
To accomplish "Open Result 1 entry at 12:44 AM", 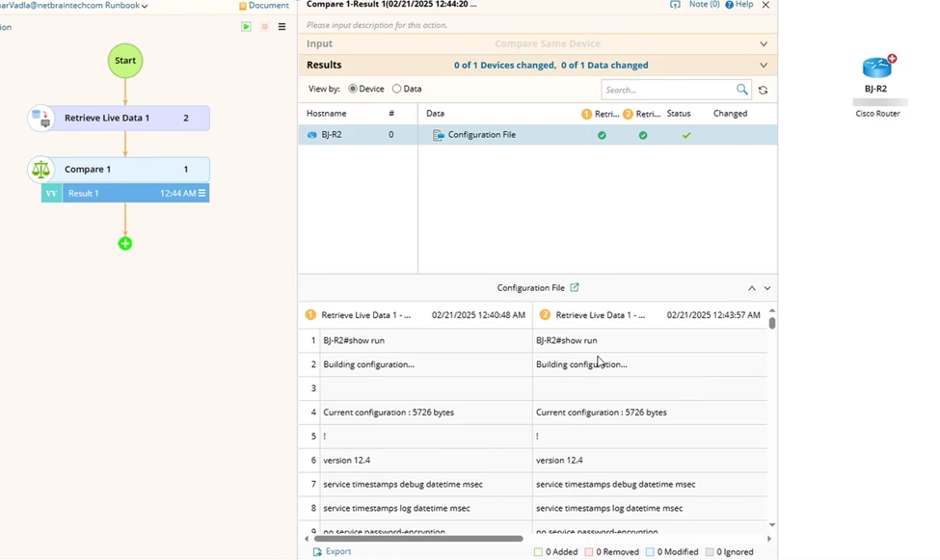I will [136, 193].
